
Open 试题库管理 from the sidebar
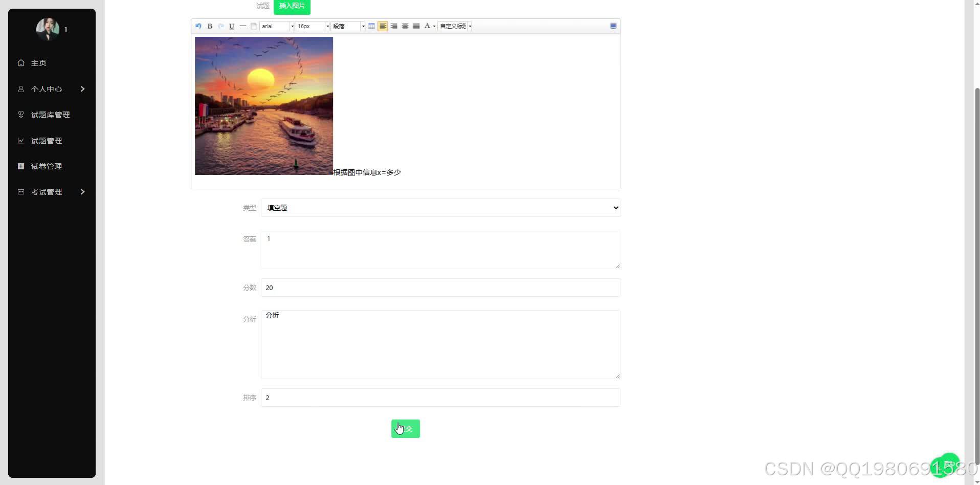pos(50,114)
